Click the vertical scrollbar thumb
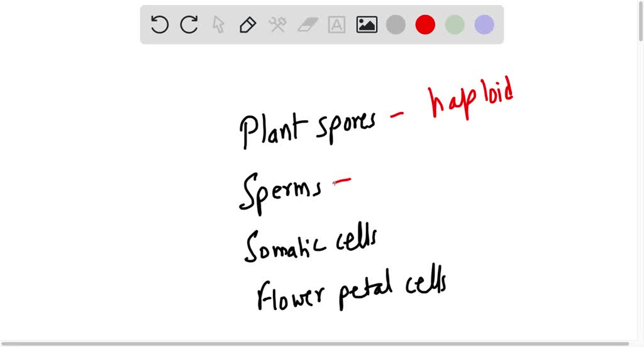644x347 pixels. (x=641, y=21)
